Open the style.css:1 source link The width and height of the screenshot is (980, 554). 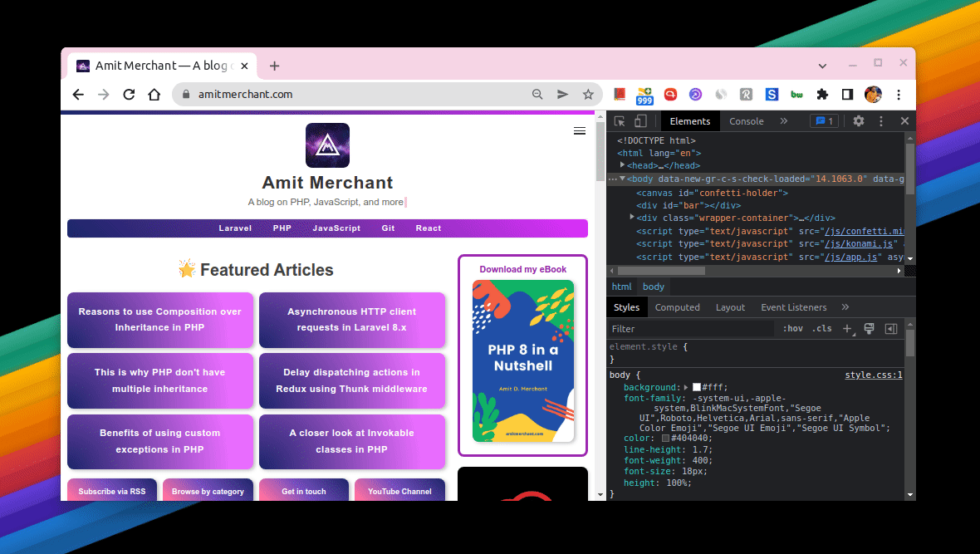pos(873,375)
